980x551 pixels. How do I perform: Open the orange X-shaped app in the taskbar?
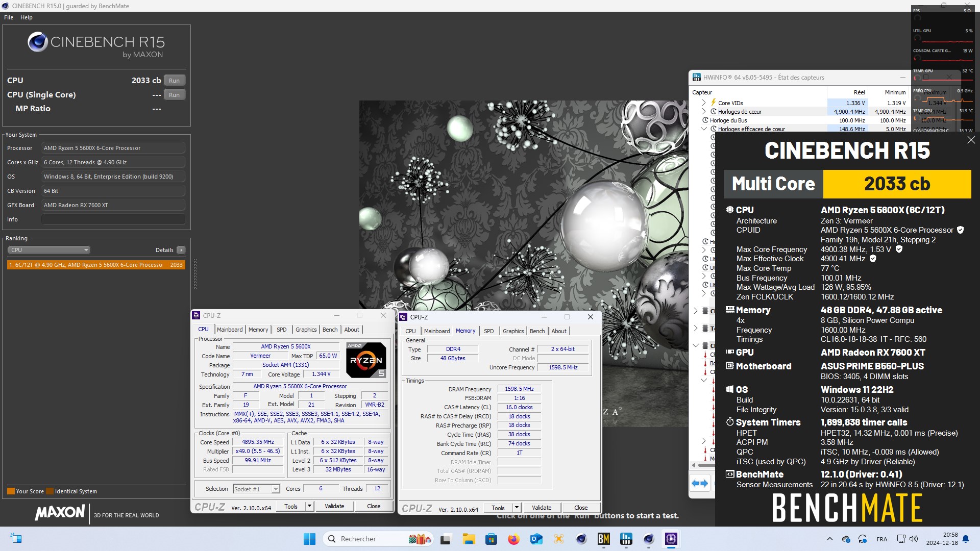click(x=559, y=539)
